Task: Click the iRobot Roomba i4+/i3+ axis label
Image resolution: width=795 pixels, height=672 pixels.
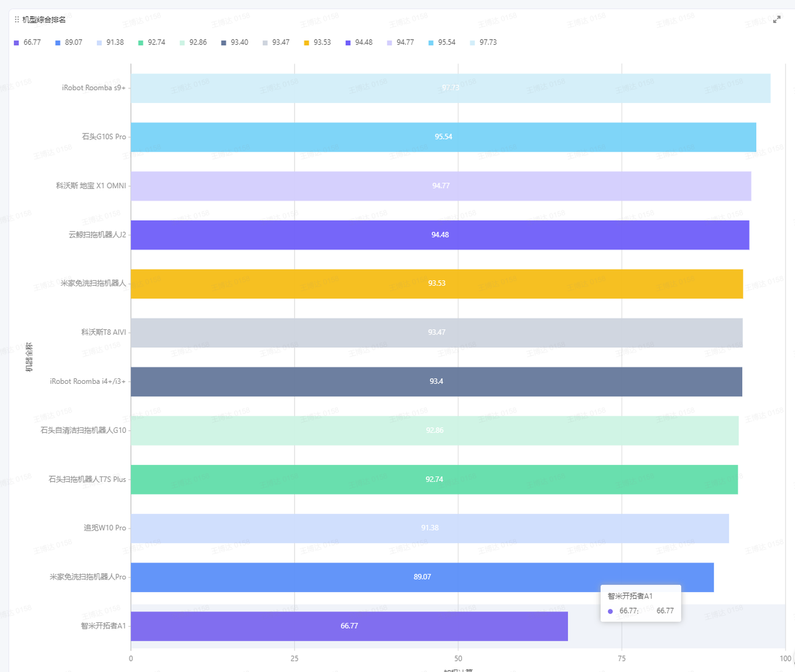Action: (x=88, y=381)
